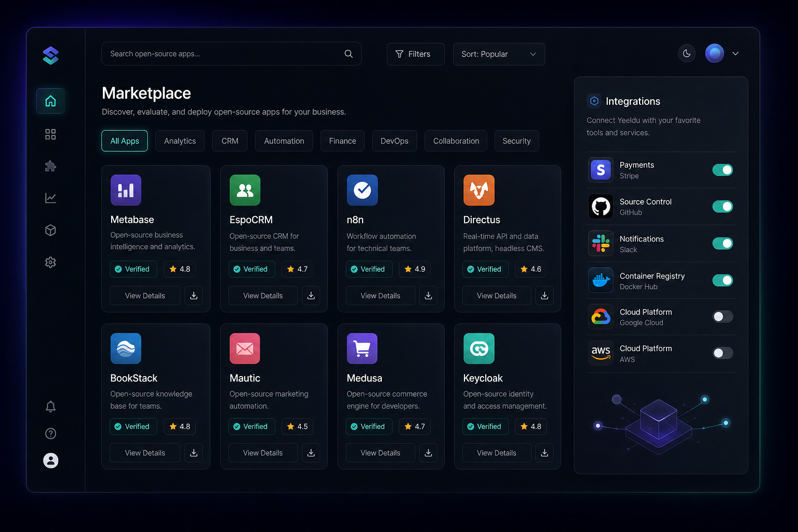Open notifications bell in sidebar
Image resolution: width=798 pixels, height=532 pixels.
click(x=50, y=406)
